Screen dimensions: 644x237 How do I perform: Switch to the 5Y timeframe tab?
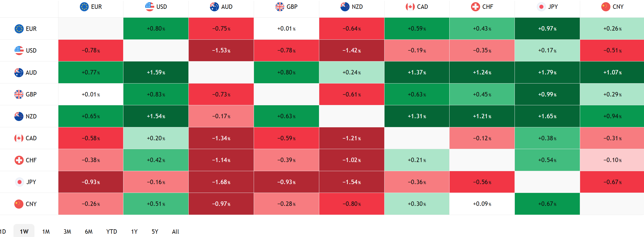155,231
